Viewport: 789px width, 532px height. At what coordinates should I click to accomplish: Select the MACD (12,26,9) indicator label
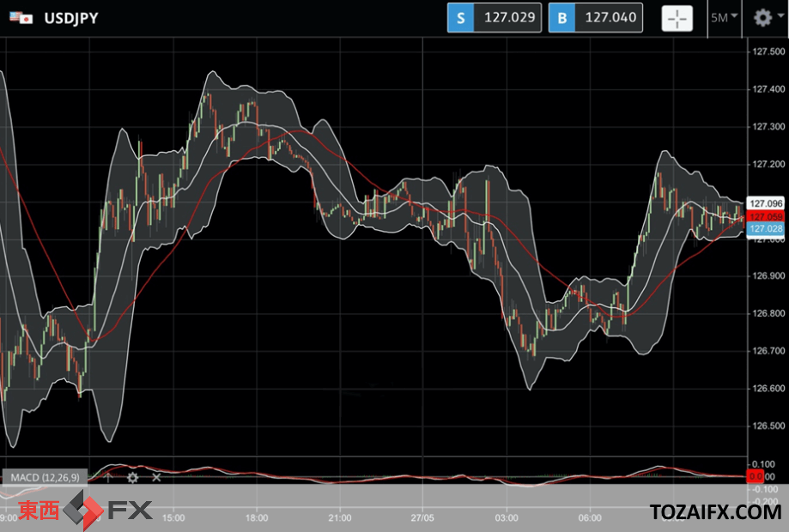coord(46,477)
